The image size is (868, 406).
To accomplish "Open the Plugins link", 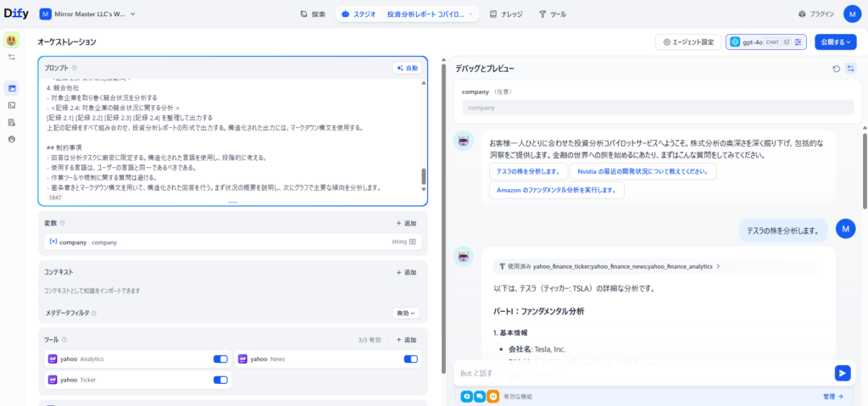I will coord(816,14).
